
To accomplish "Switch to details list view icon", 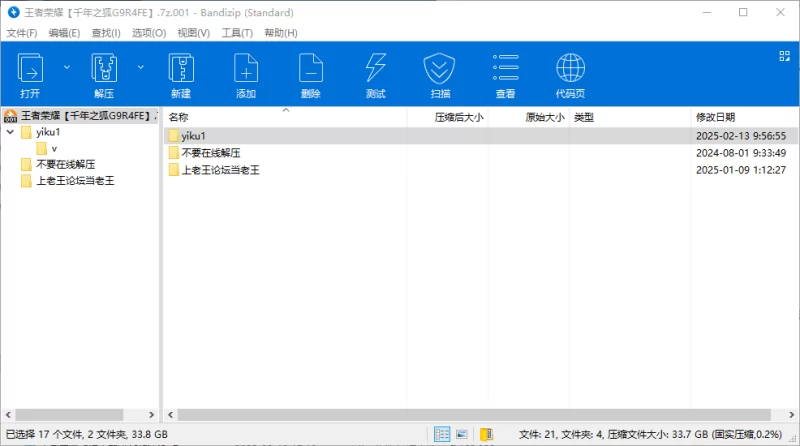I will pyautogui.click(x=442, y=434).
